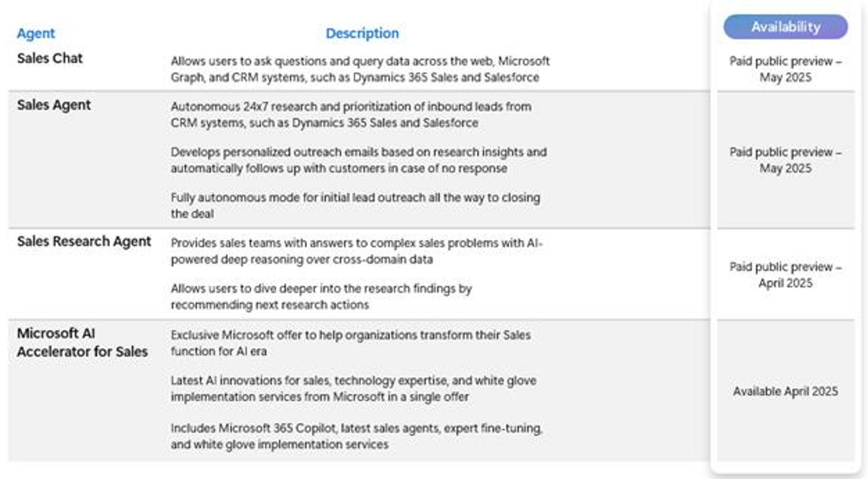Open the Sales Research Agent entry
The width and height of the screenshot is (868, 479).
click(84, 241)
